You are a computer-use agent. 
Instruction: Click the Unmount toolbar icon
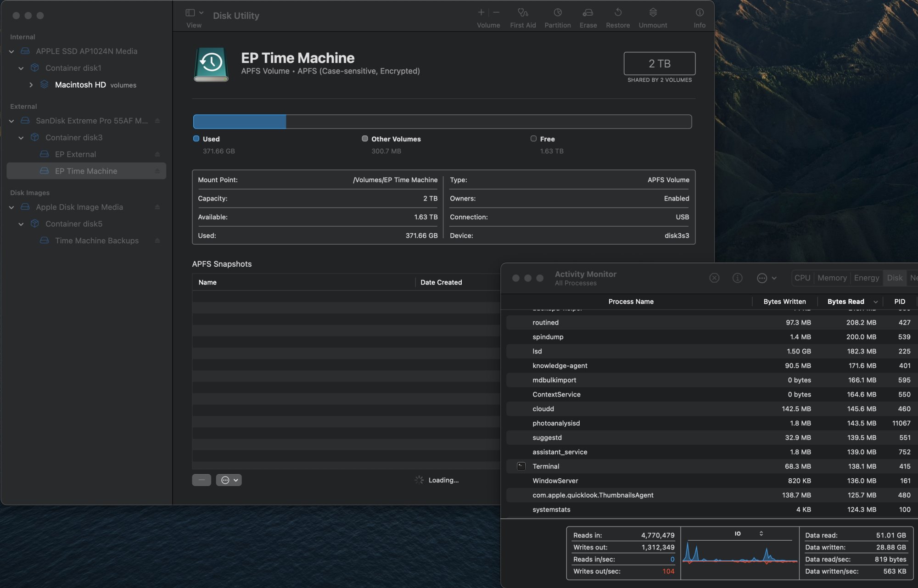click(653, 13)
